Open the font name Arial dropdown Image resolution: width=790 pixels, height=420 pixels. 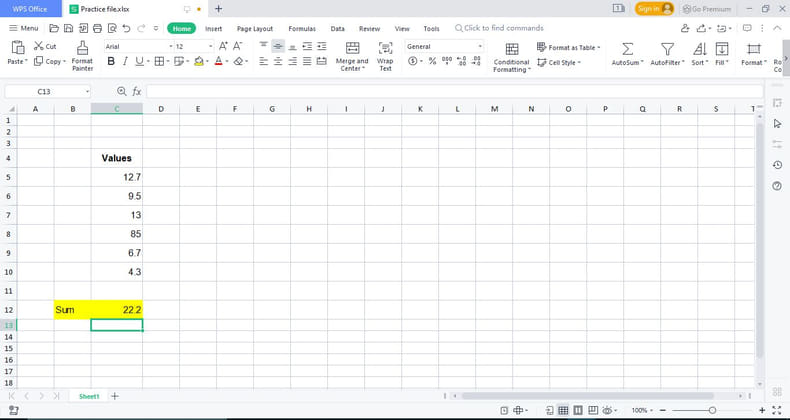point(170,46)
